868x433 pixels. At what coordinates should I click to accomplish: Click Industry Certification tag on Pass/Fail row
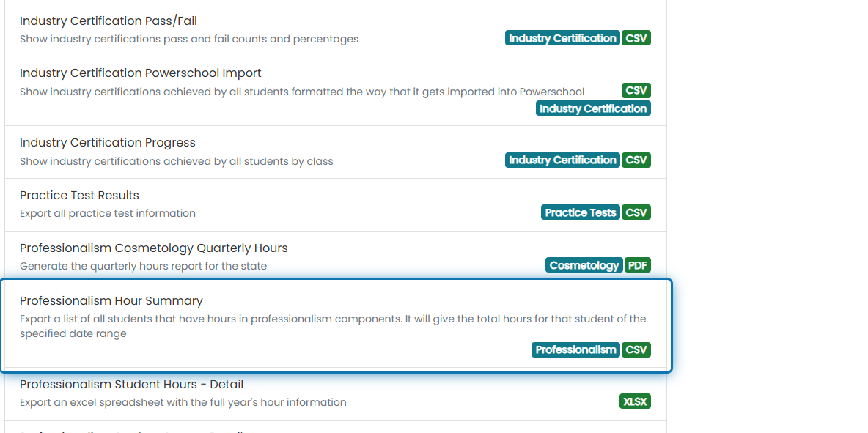tap(562, 38)
